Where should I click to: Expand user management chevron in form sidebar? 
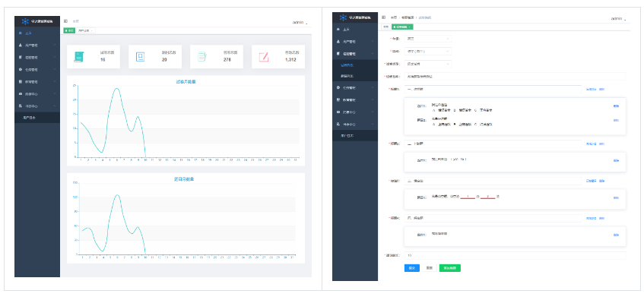point(372,42)
